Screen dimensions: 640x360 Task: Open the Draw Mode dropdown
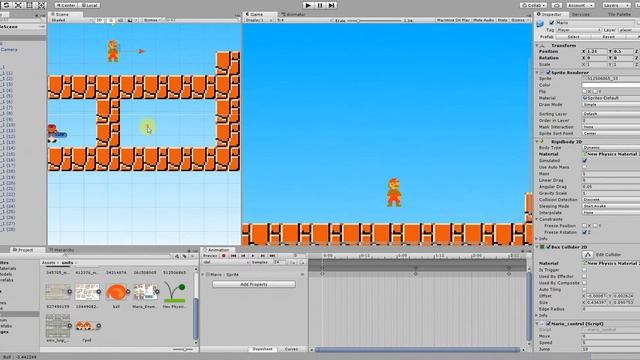pos(611,104)
